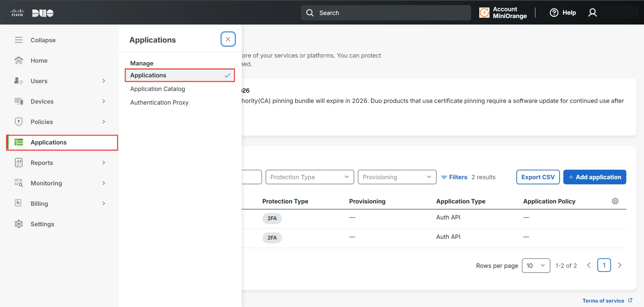644x307 pixels.
Task: Click the table column settings gear icon
Action: 615,201
